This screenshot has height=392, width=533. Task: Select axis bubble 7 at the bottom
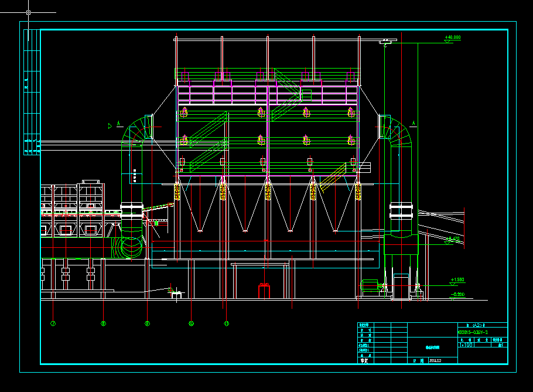53,323
